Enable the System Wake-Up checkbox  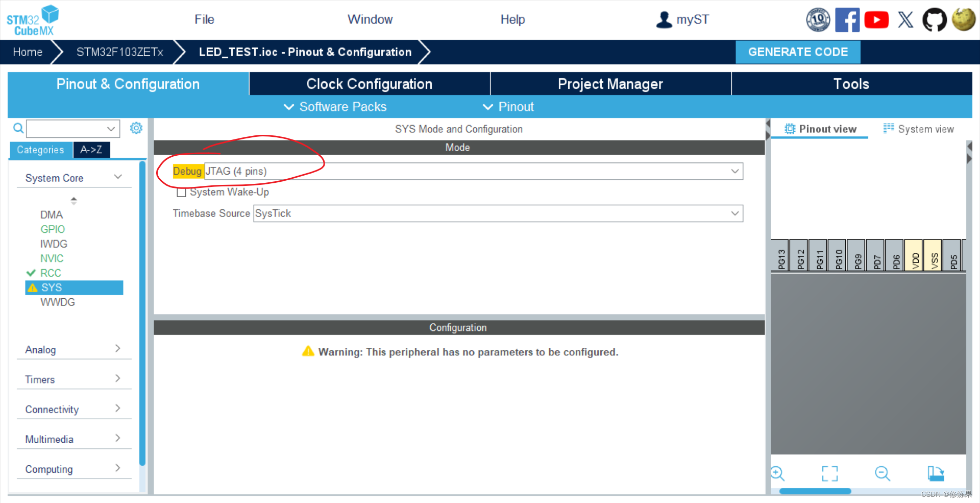coord(181,193)
